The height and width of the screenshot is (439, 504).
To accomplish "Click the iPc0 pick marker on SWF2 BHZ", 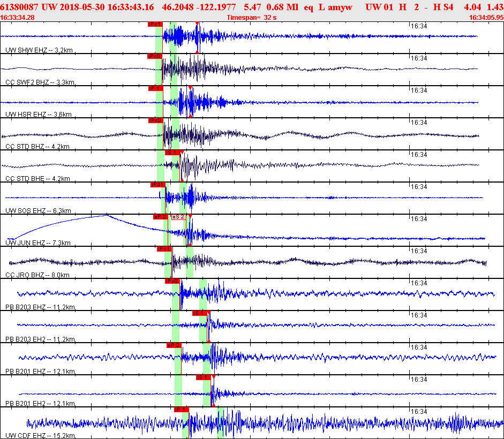I will [154, 56].
